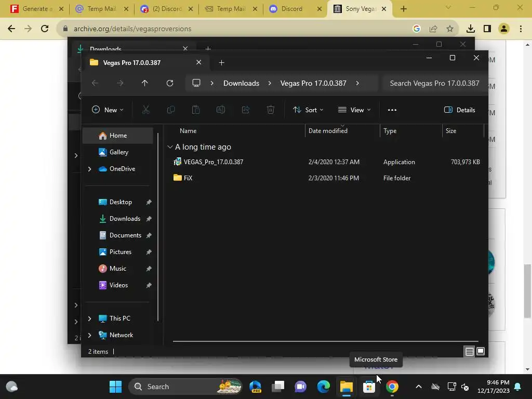Switch to the Sony Vegas Chrome tab

360,9
